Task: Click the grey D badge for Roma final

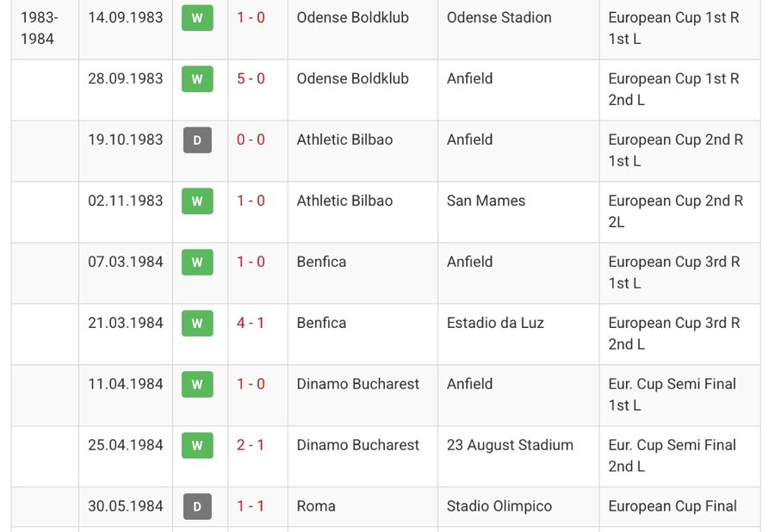Action: click(197, 506)
